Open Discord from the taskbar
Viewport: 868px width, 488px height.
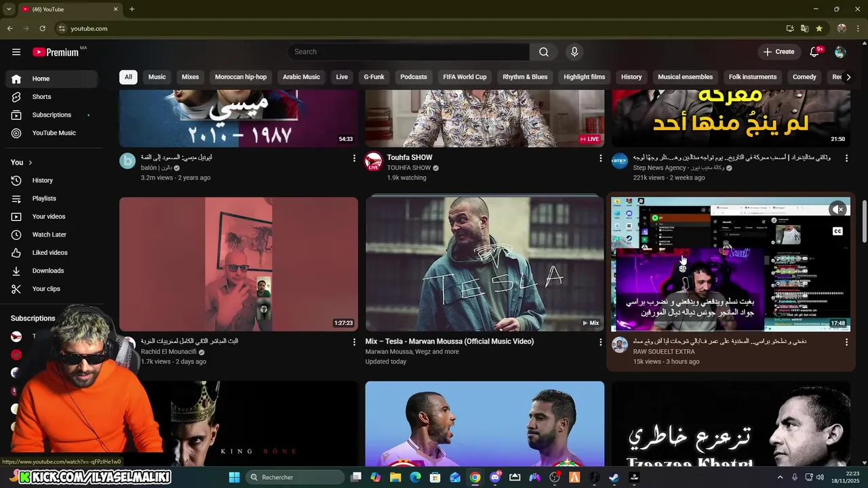tap(495, 477)
